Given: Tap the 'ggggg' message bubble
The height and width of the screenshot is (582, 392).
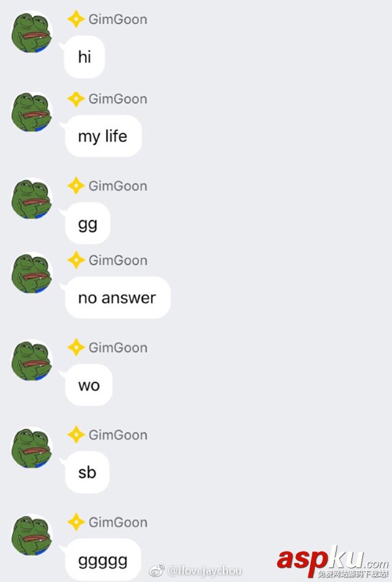Looking at the screenshot, I should click(103, 560).
